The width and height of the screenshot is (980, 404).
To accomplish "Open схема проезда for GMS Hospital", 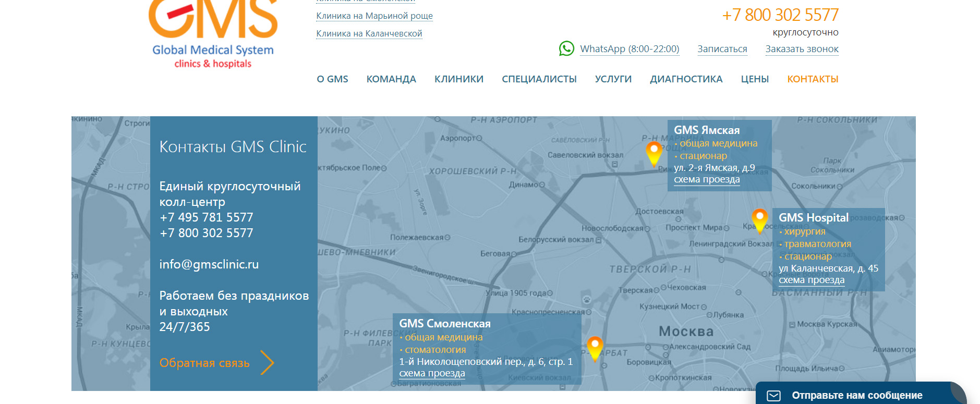I will click(812, 280).
